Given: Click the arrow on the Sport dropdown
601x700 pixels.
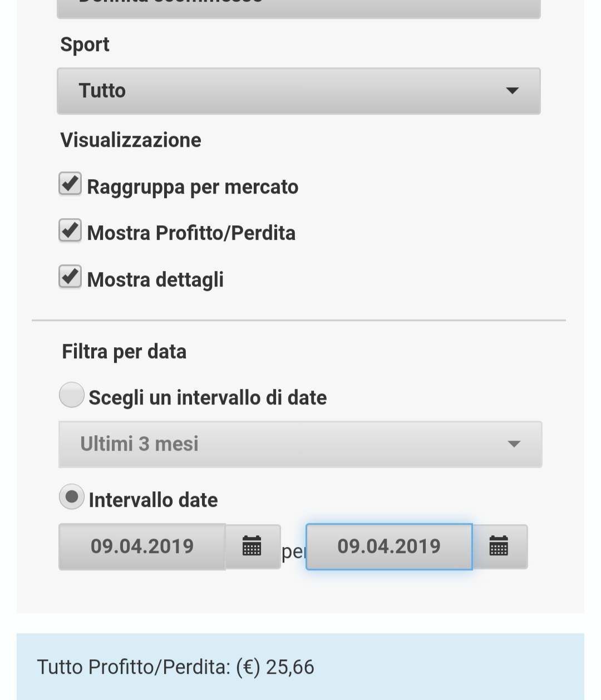Looking at the screenshot, I should [x=513, y=91].
